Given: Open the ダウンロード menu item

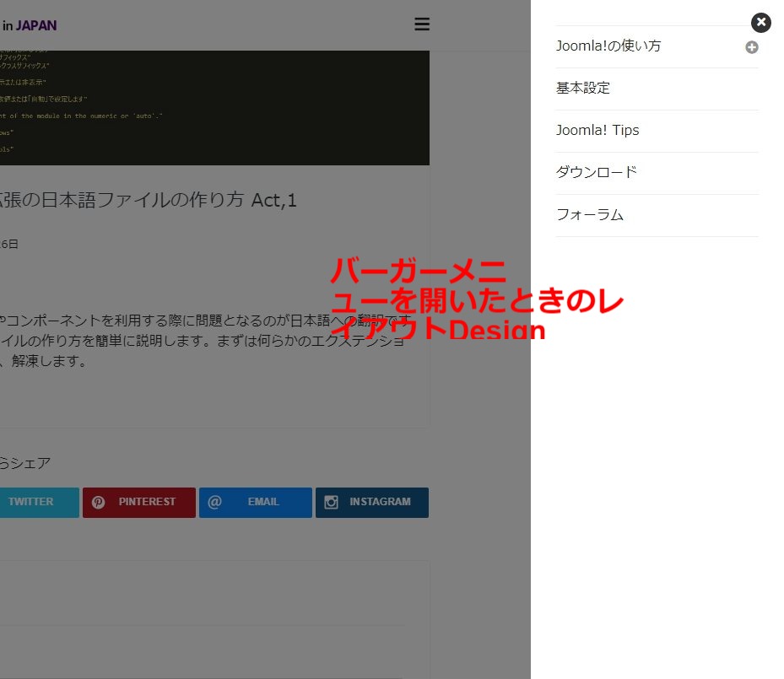Looking at the screenshot, I should [596, 173].
